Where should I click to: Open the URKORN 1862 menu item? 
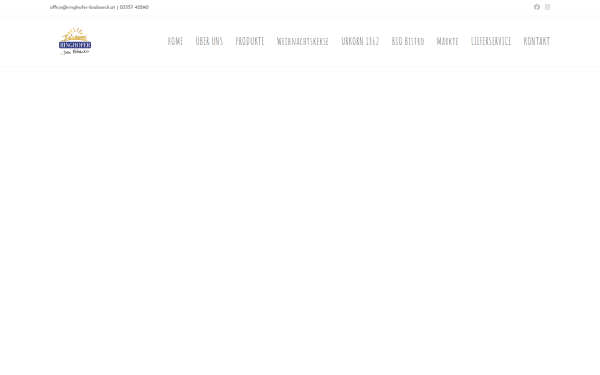[360, 41]
